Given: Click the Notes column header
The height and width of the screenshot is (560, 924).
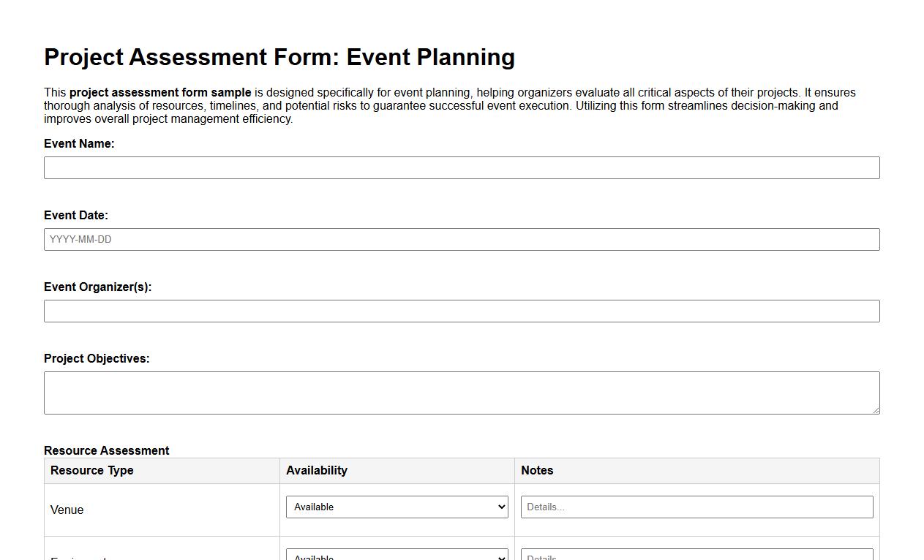Looking at the screenshot, I should (x=537, y=470).
